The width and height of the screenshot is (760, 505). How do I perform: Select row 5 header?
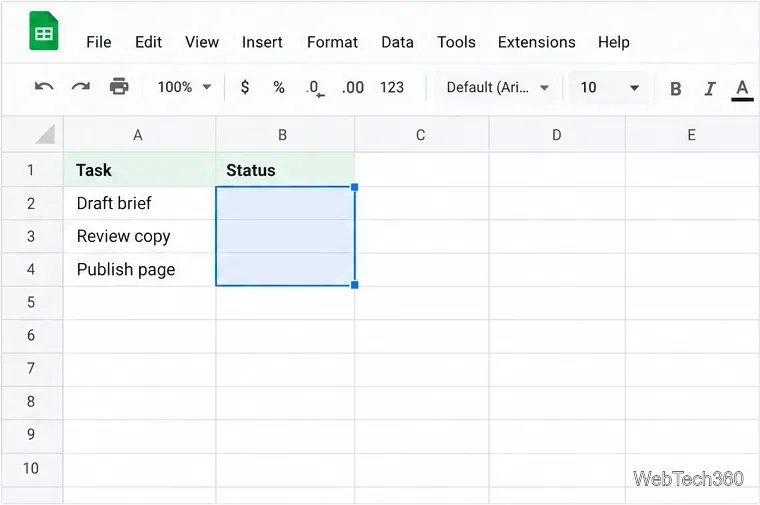click(x=32, y=302)
